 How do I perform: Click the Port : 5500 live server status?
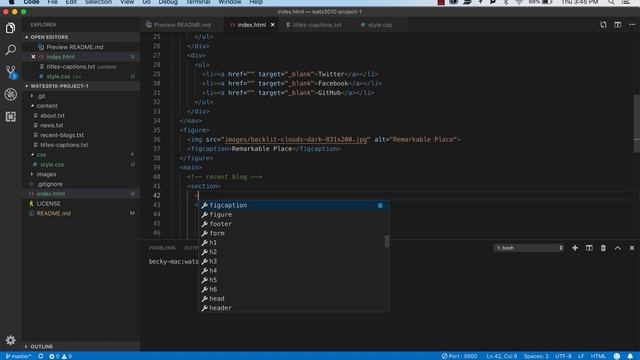click(459, 356)
